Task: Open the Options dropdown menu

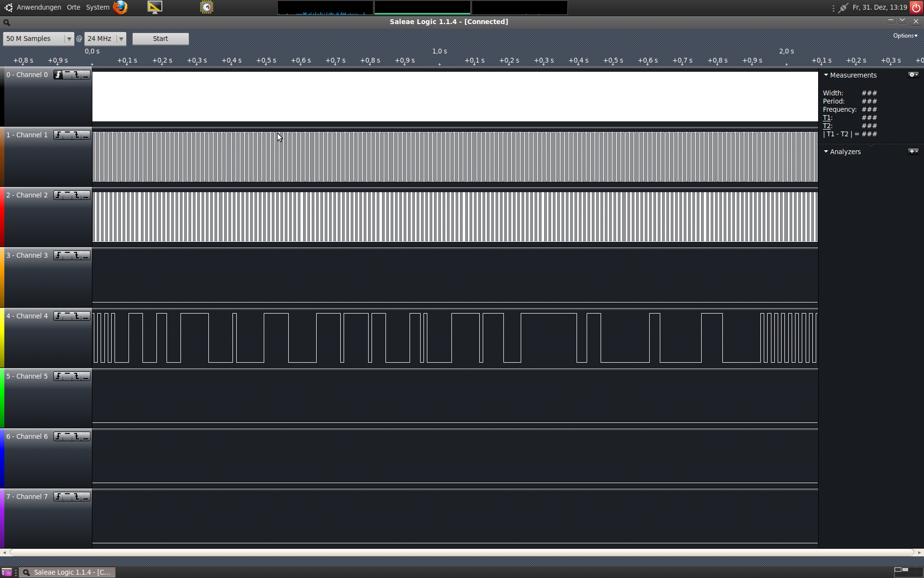Action: pyautogui.click(x=905, y=36)
